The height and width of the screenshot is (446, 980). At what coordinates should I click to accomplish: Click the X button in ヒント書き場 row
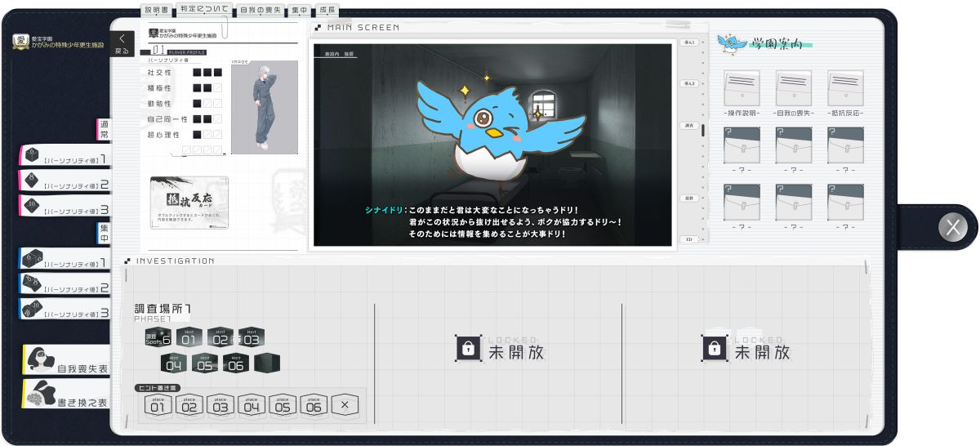click(x=345, y=404)
